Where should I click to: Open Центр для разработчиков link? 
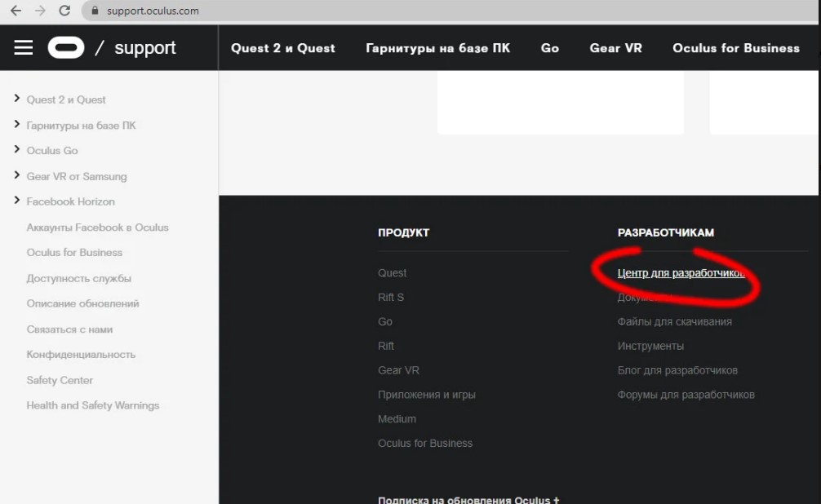[680, 273]
